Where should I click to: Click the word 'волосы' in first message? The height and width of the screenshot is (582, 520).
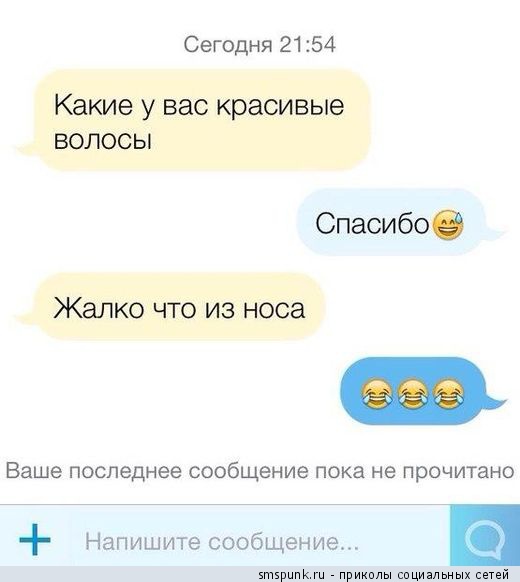[x=103, y=140]
